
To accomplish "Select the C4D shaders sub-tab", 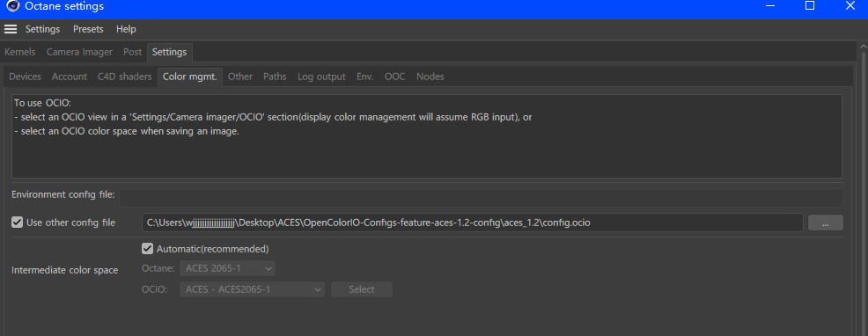I will [x=124, y=77].
